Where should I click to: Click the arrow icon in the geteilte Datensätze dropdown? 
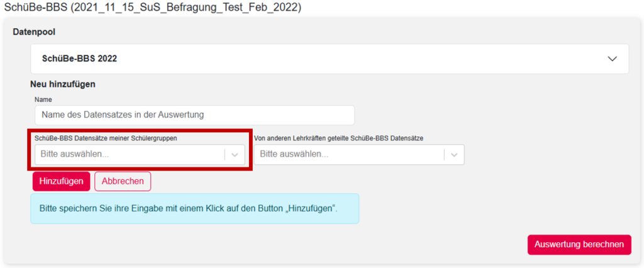pos(454,155)
